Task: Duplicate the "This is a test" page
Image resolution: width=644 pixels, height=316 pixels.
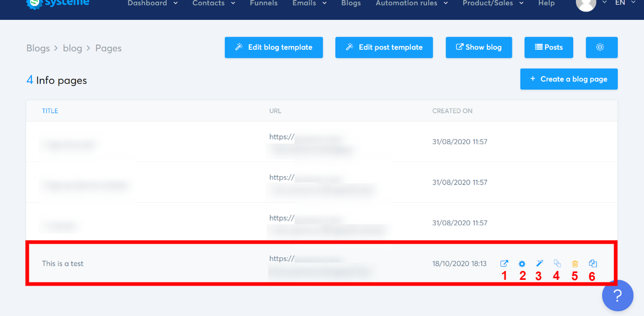Action: click(556, 264)
